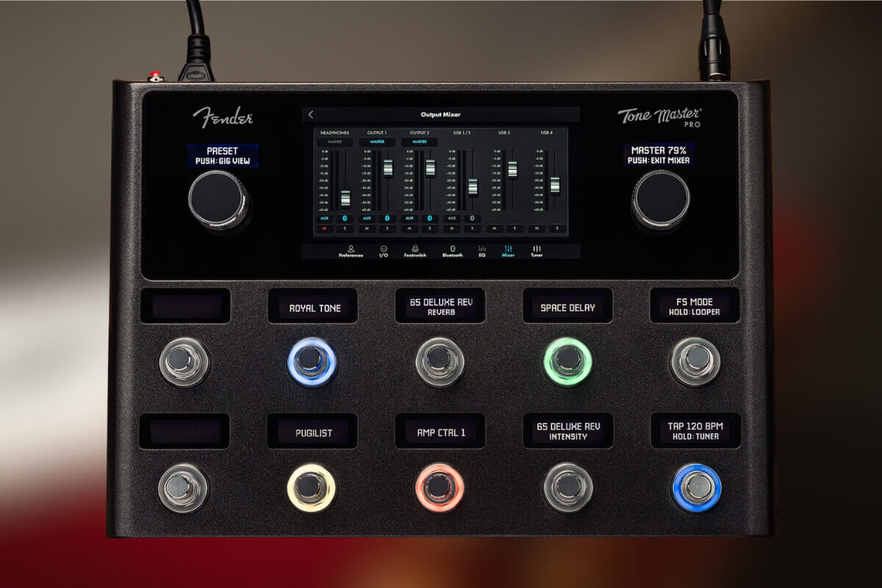Screen dimensions: 882x588
Task: Click the USB 1/2 fader handle
Action: point(473,186)
